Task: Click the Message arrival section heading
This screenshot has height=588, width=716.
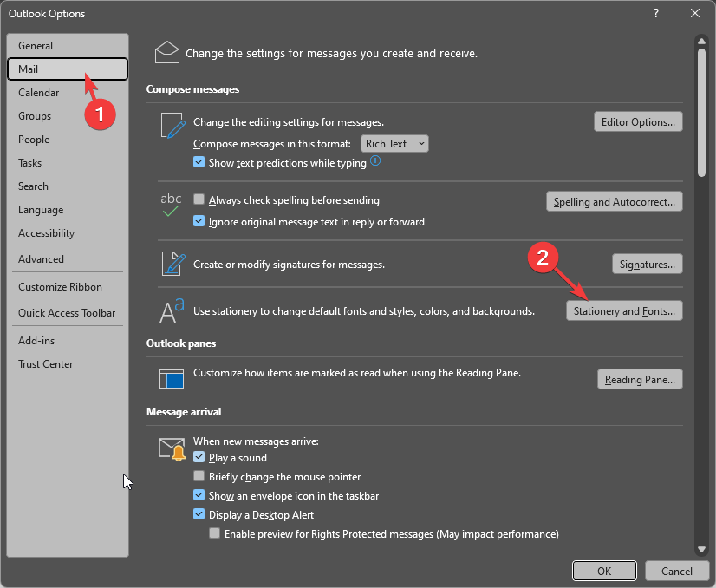Action: pos(184,412)
